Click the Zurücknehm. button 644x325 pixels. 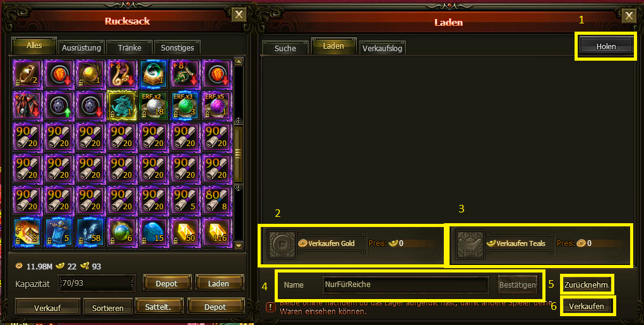click(x=586, y=285)
